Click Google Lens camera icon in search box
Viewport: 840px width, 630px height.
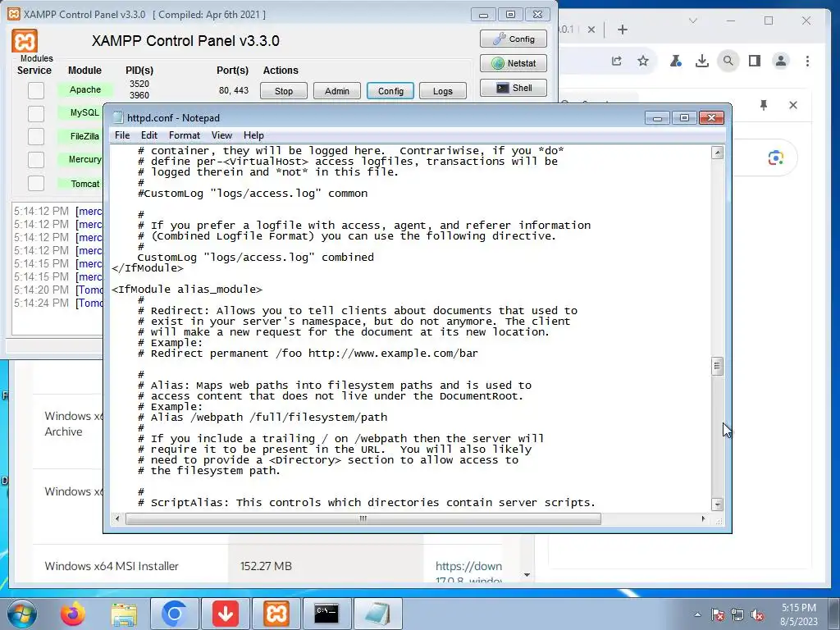point(776,158)
